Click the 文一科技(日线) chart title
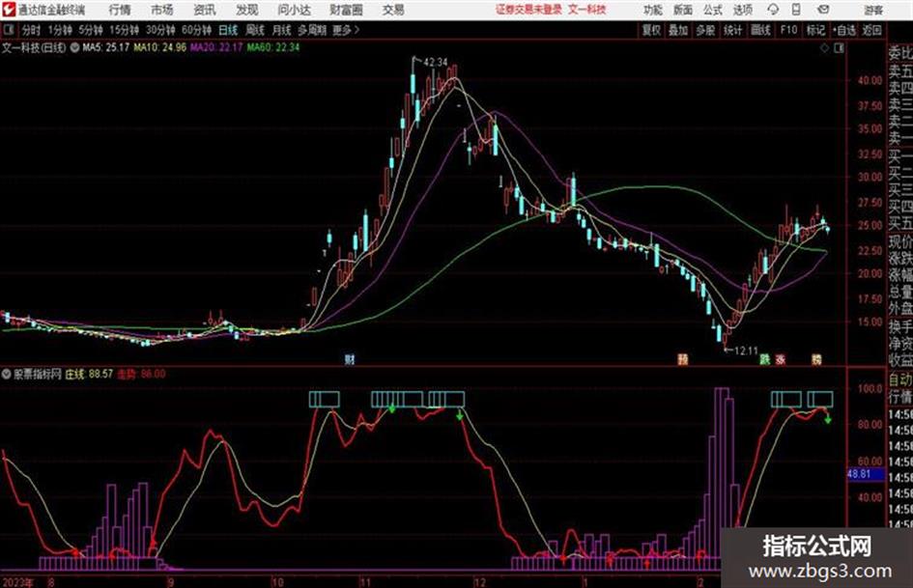 (35, 47)
